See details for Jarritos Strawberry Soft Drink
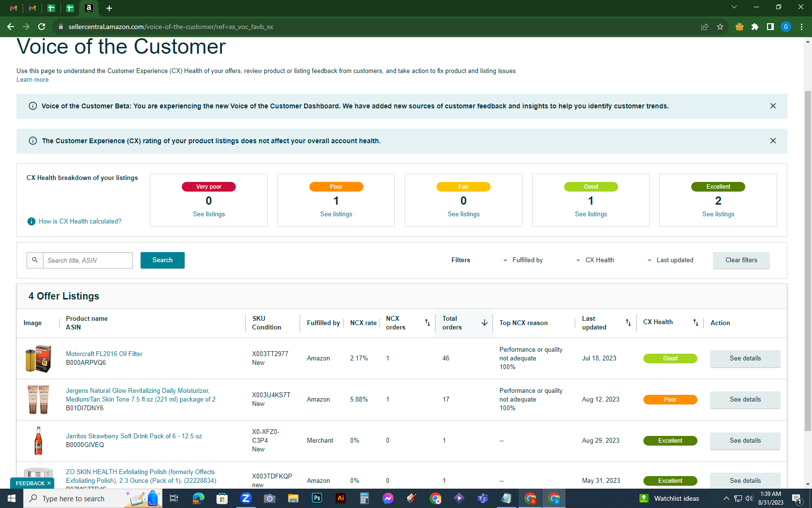The image size is (812, 508). click(745, 441)
